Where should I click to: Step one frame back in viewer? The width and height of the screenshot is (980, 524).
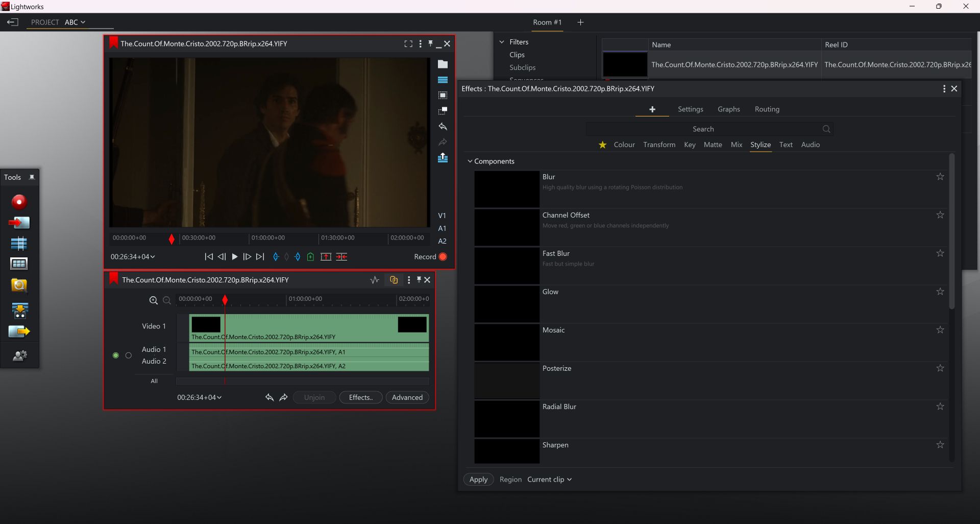222,257
